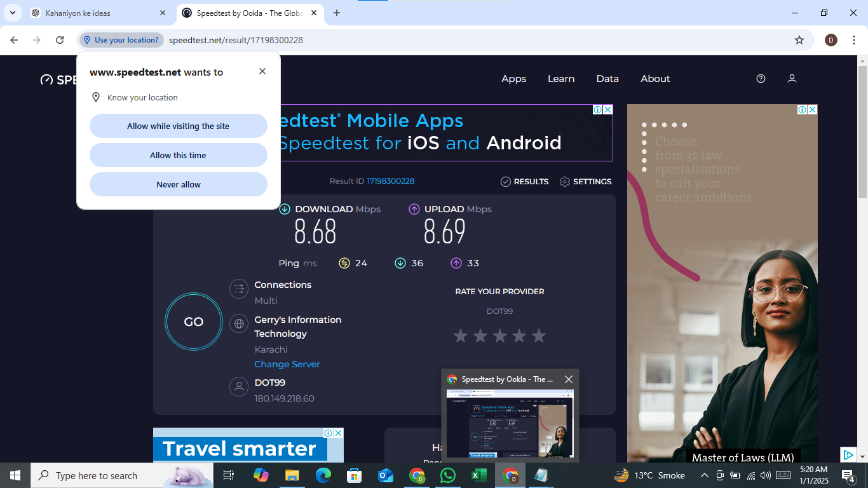Close the Chrome taskbar preview thumbnail

[x=569, y=379]
